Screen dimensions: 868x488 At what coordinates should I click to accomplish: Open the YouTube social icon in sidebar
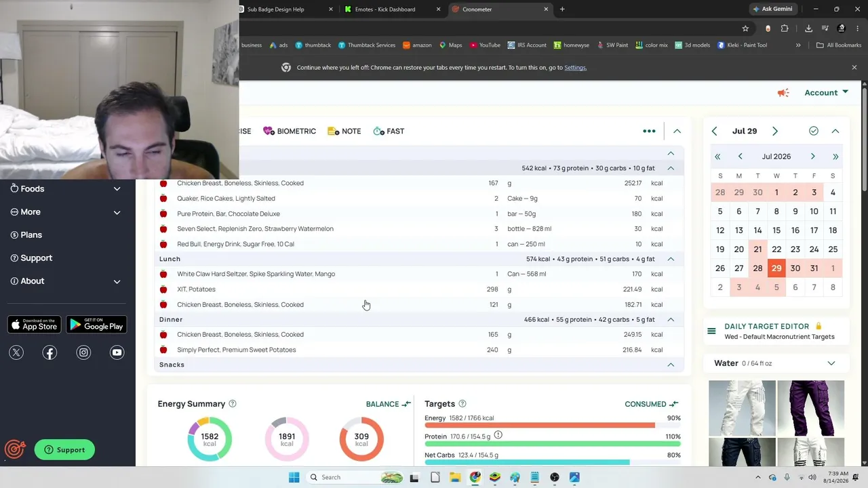(x=117, y=352)
